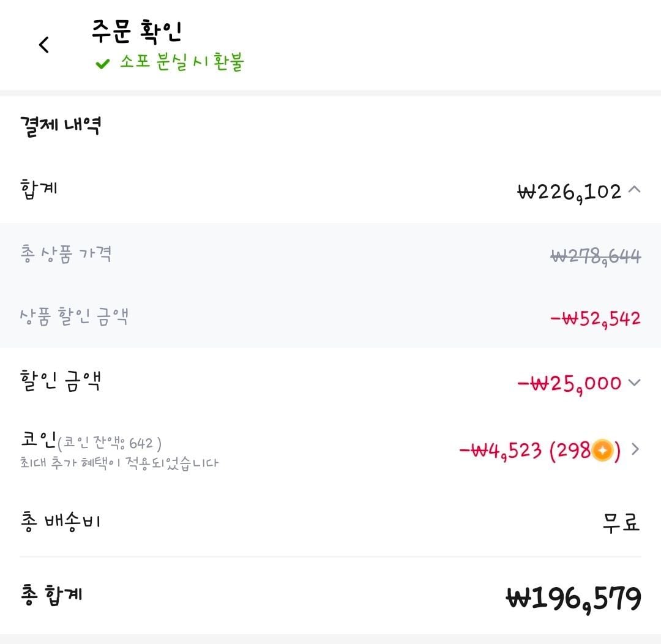661x644 pixels.
Task: Click the 주문 확인 page title
Action: [136, 31]
